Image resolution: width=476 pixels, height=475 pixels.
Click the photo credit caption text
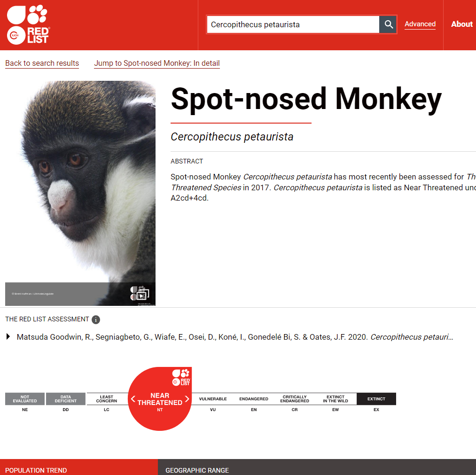33,294
